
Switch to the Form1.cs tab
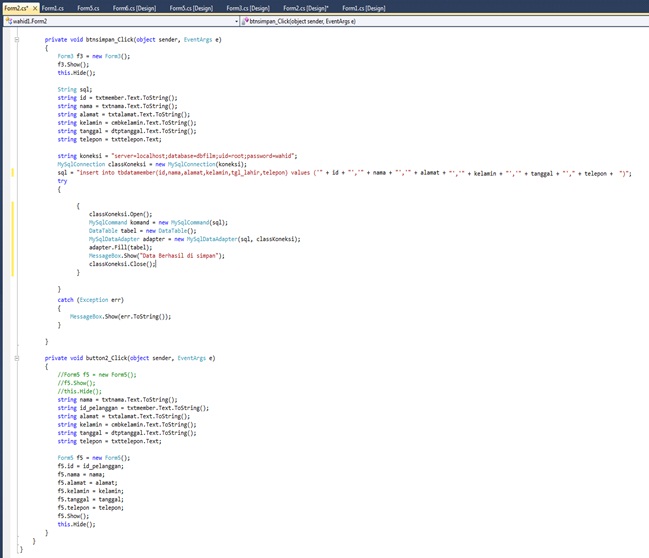[53, 8]
